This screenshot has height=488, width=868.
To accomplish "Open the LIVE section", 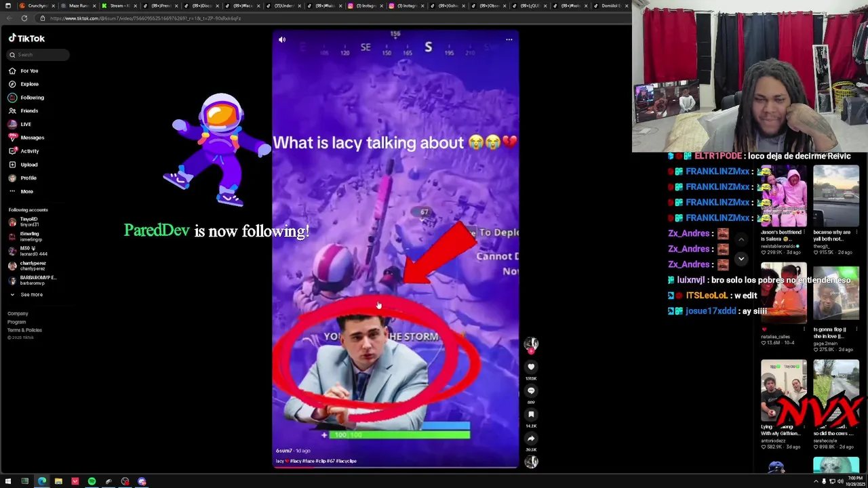I will click(x=20, y=124).
